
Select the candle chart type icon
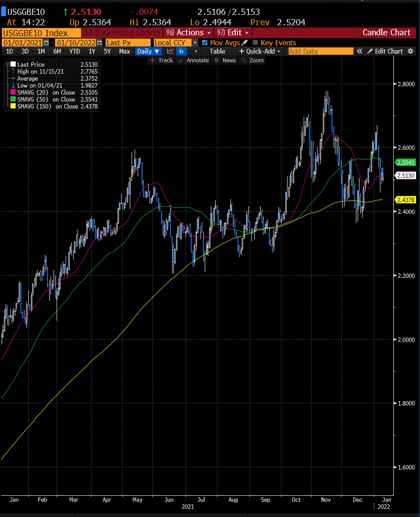click(x=181, y=51)
